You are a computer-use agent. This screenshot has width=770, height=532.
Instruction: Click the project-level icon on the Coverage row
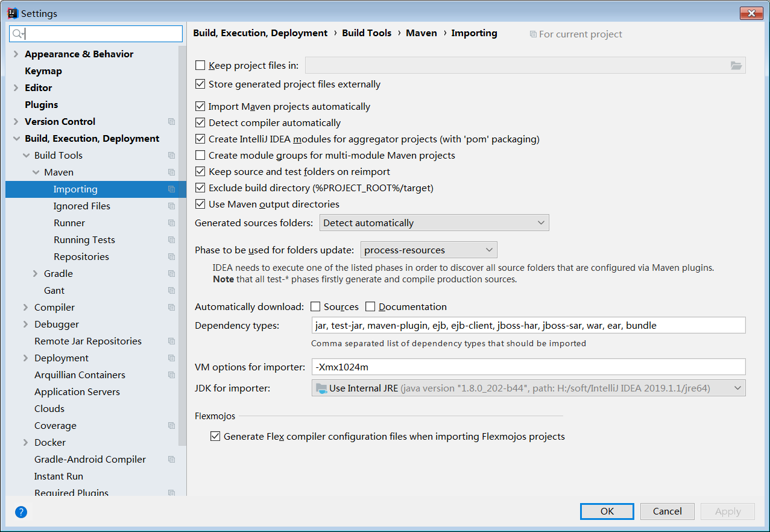pos(172,426)
